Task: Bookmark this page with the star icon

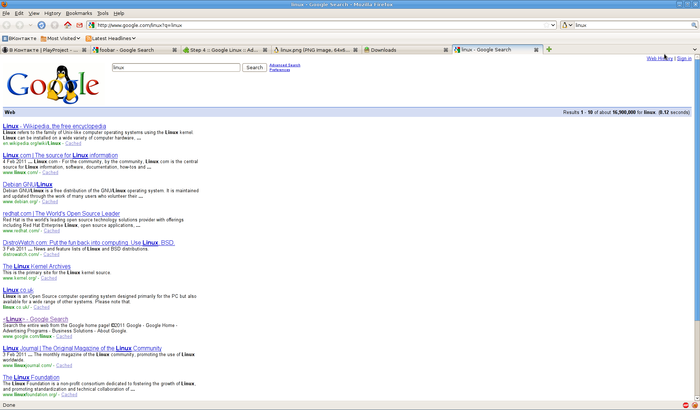Action: coord(546,25)
